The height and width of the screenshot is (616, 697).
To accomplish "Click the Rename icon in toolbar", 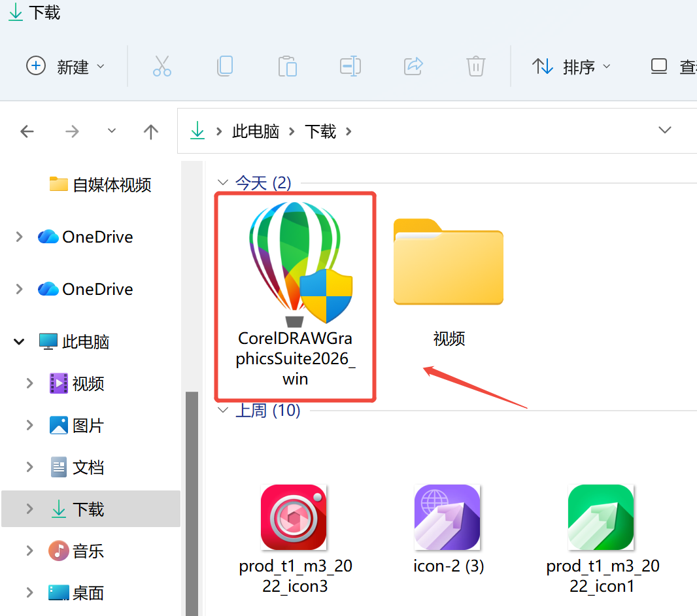I will click(350, 66).
